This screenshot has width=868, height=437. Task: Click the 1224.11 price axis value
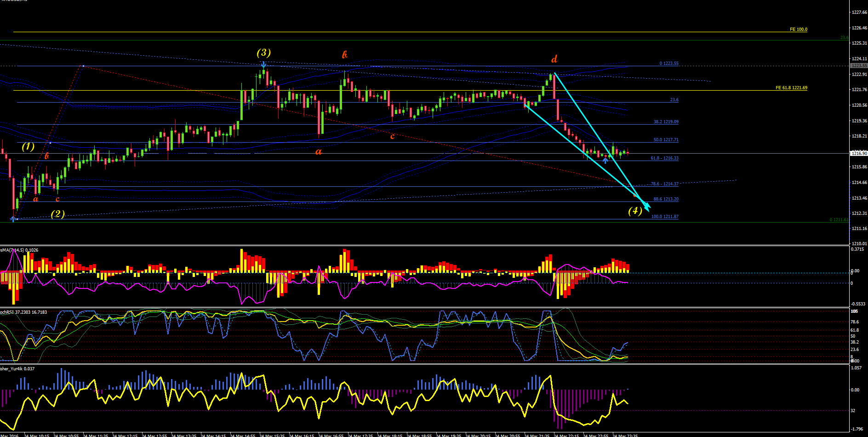pyautogui.click(x=859, y=59)
